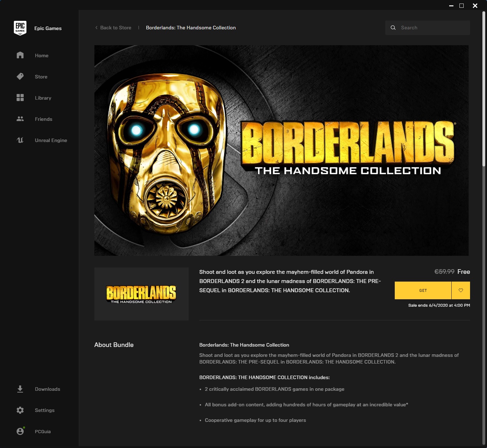
Task: Open the Home icon in sidebar
Action: tap(20, 55)
